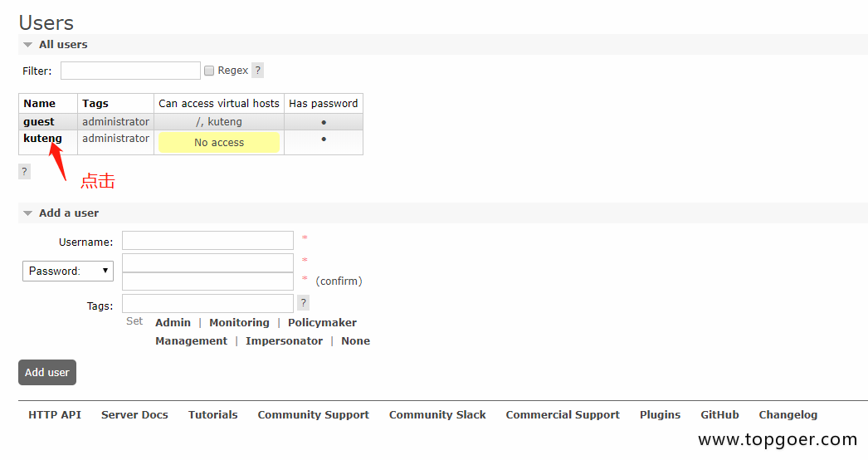Click the help icon below users table

24,171
